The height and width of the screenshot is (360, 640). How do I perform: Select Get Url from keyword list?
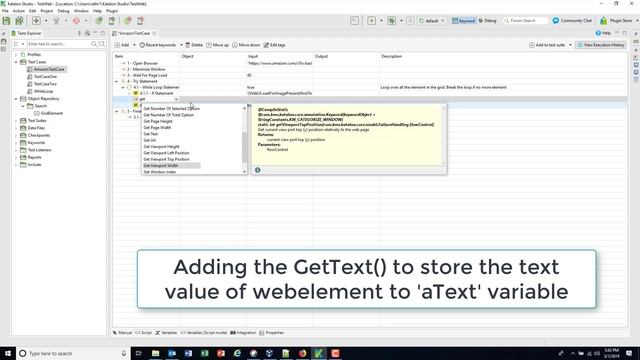[x=149, y=140]
